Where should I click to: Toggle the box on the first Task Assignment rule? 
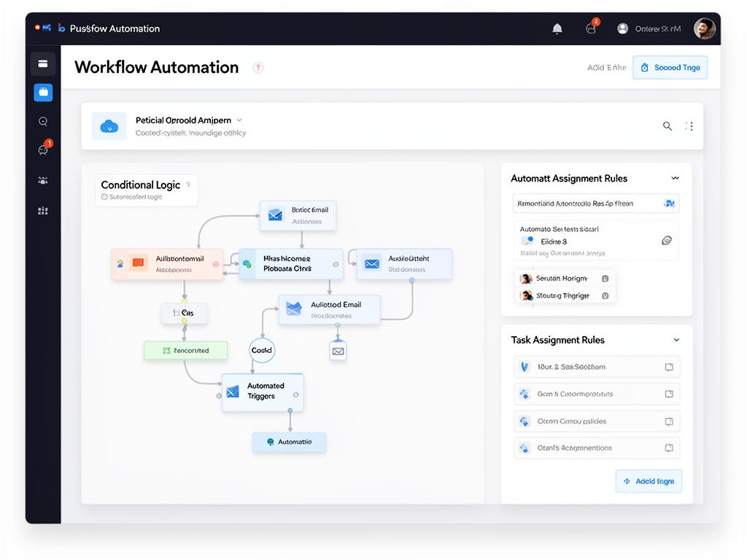tap(668, 367)
